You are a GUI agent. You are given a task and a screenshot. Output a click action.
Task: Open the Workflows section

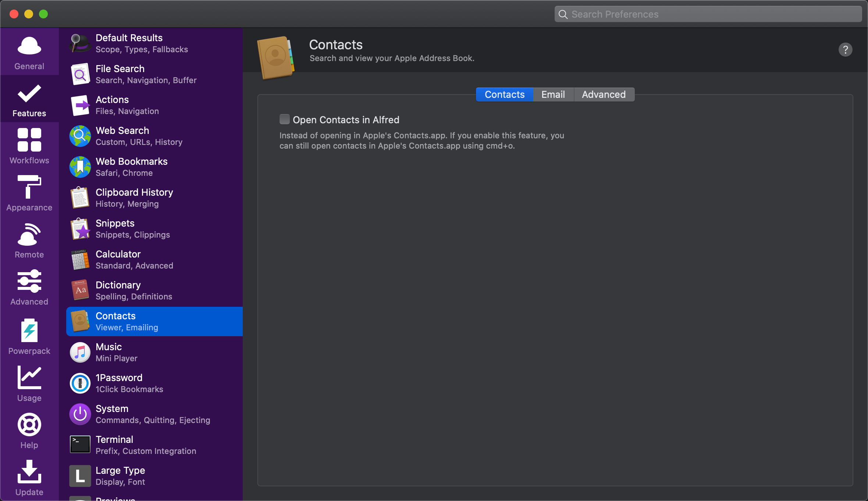[29, 146]
